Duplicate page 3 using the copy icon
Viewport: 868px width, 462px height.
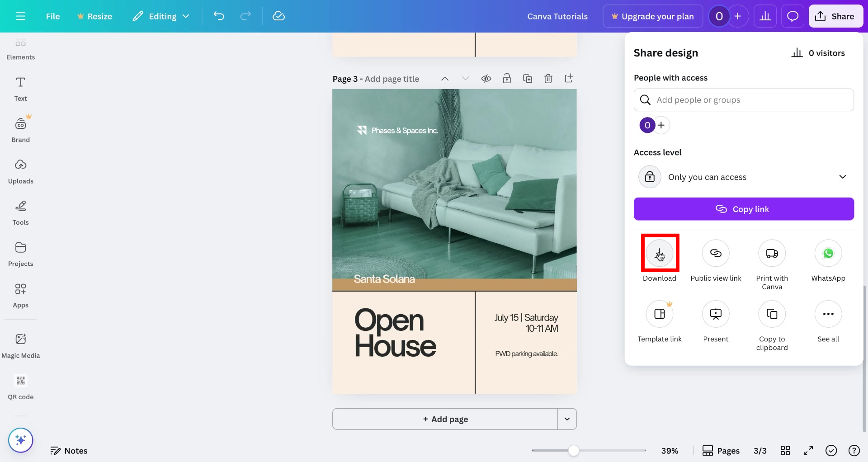point(528,78)
